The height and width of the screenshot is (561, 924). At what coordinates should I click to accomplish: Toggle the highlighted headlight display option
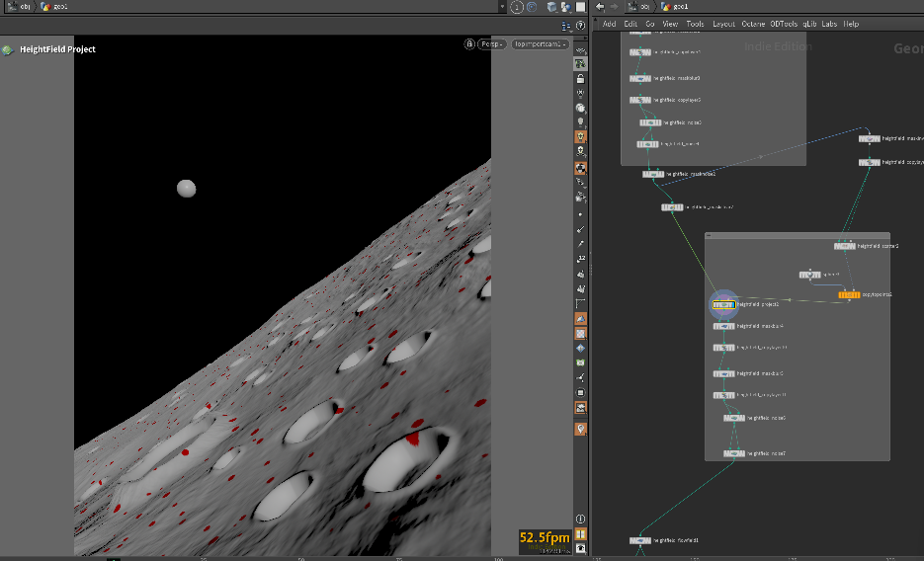tap(580, 136)
